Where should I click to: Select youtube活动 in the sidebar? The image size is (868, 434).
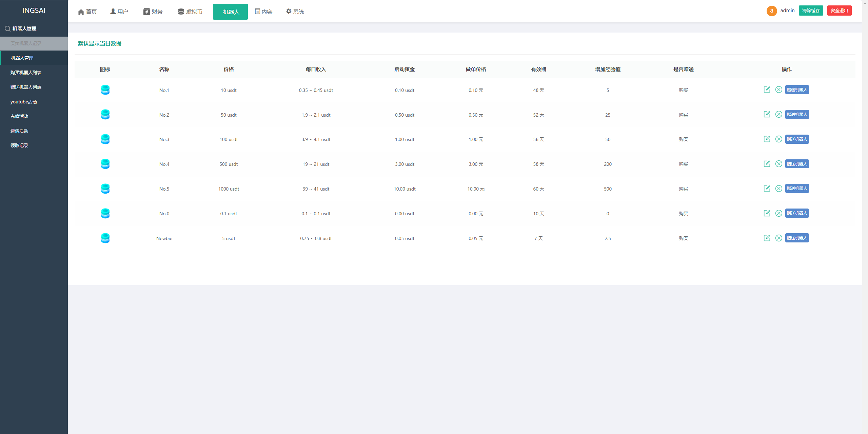[24, 102]
